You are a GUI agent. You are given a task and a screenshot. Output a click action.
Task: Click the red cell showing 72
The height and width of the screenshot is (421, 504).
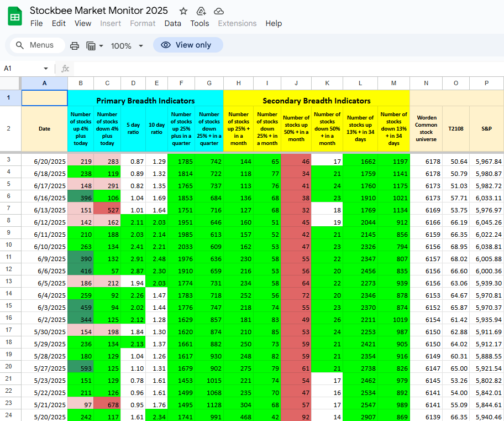[x=296, y=294]
